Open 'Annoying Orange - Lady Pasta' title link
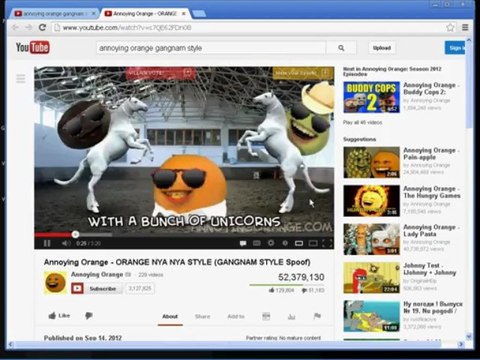 [431, 231]
